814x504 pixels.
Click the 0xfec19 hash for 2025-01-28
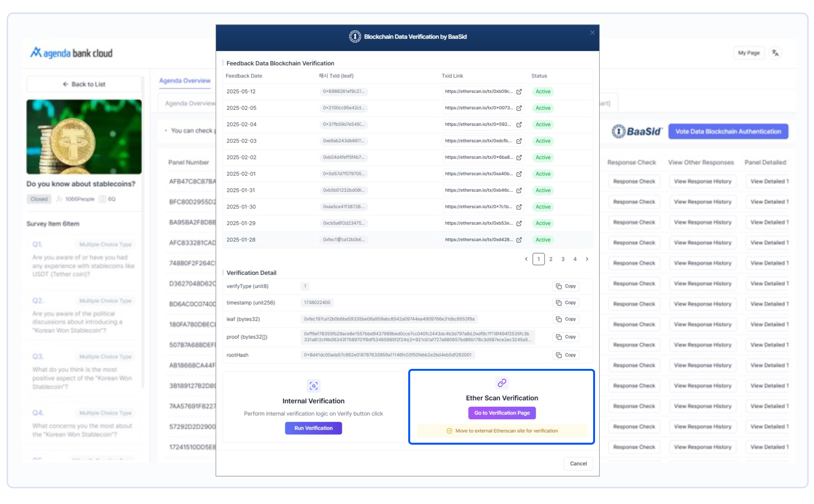[344, 240]
